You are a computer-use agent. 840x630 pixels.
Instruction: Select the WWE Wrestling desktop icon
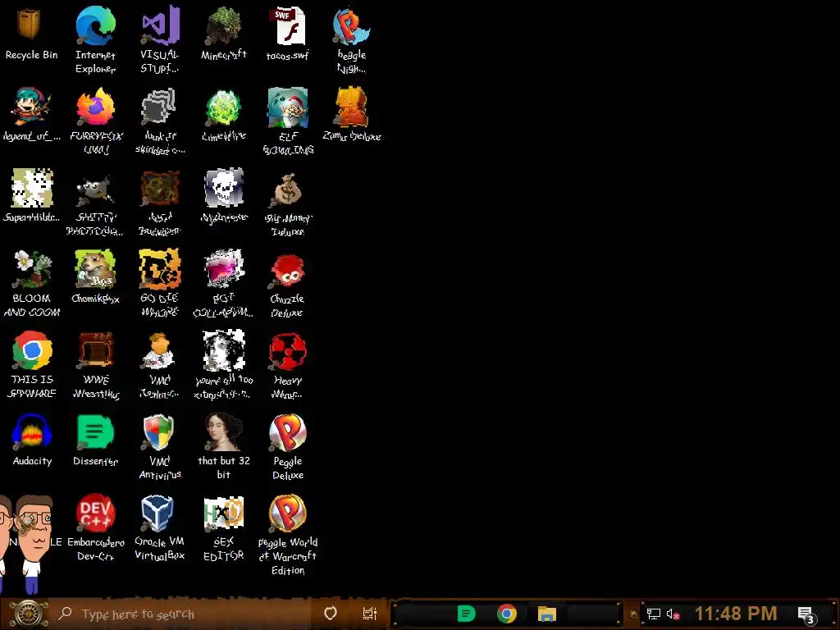(x=95, y=350)
